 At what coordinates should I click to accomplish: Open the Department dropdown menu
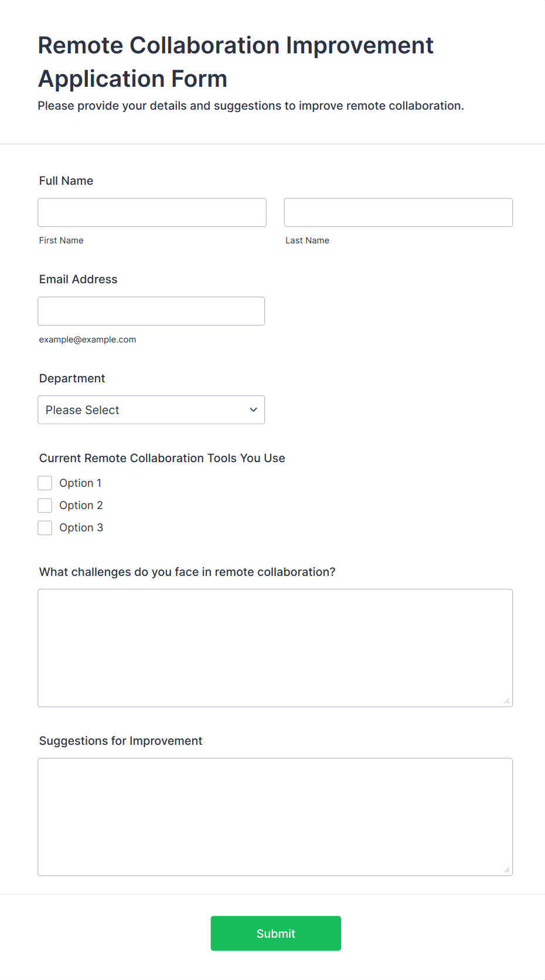pyautogui.click(x=151, y=410)
